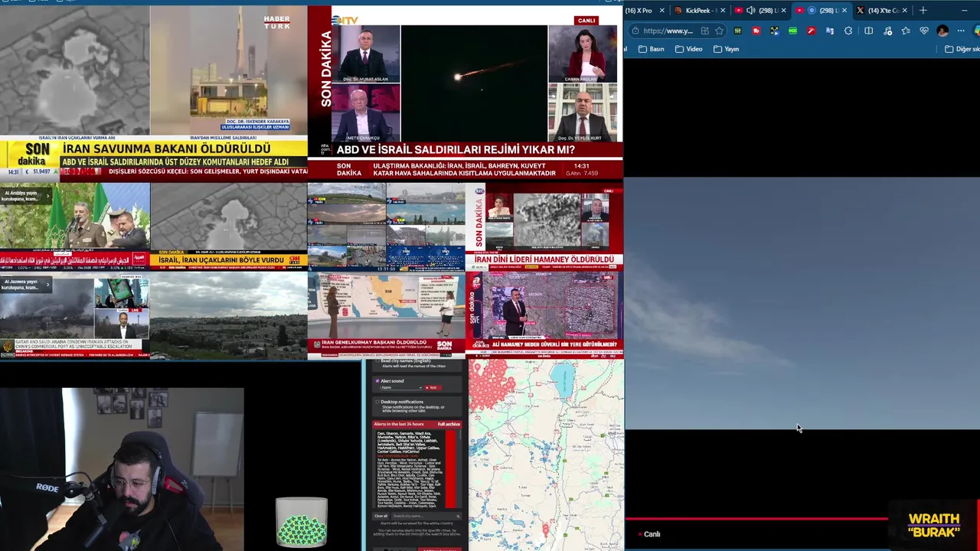Open the browser essentials heart icon
The width and height of the screenshot is (980, 551).
(x=924, y=31)
